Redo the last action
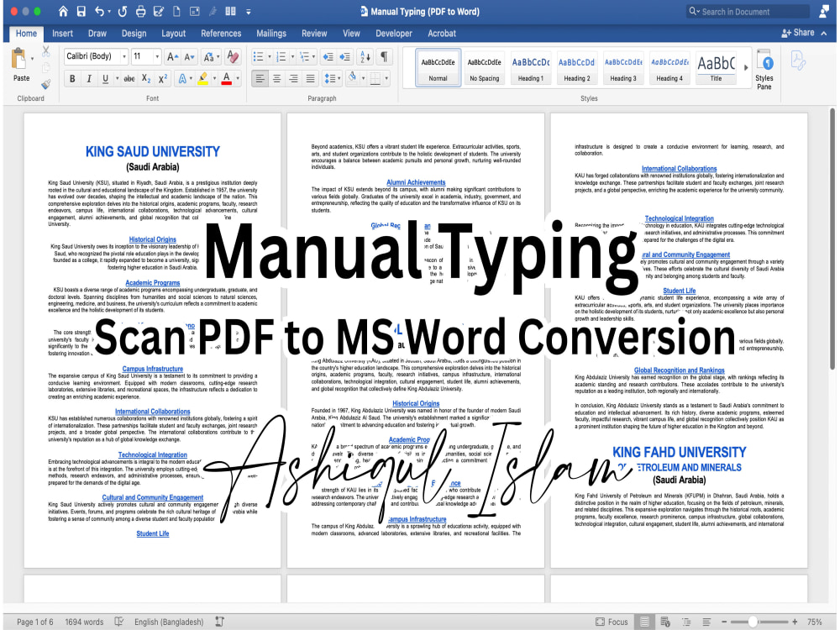 tap(122, 11)
